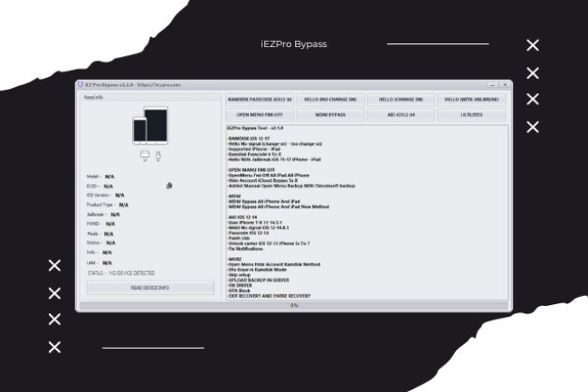Image resolution: width=588 pixels, height=392 pixels.
Task: Click the 'OTA Block' log line
Action: 239,291
